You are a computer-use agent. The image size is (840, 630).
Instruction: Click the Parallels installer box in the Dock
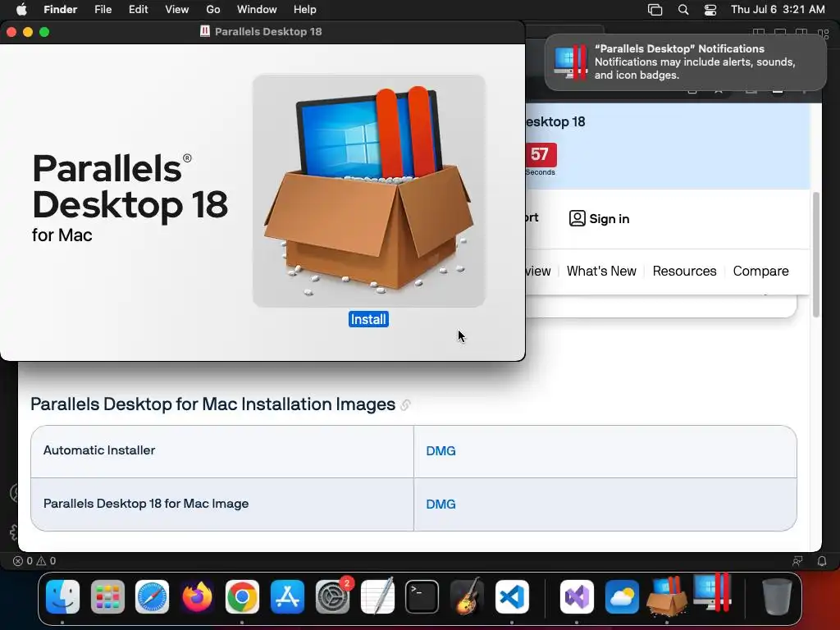point(667,597)
